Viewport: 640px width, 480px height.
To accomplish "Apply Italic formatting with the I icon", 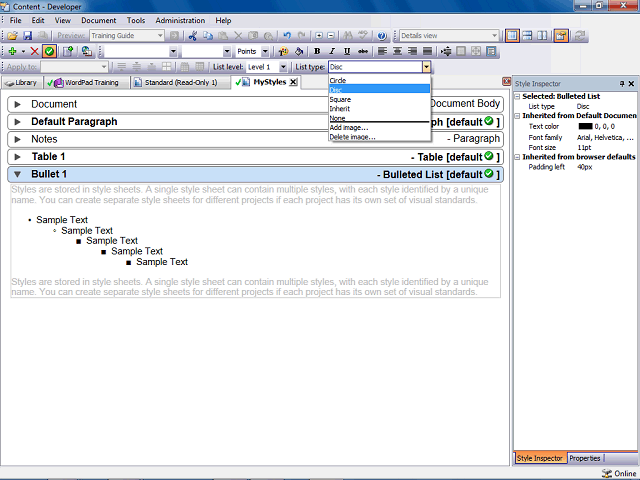I will (x=332, y=51).
